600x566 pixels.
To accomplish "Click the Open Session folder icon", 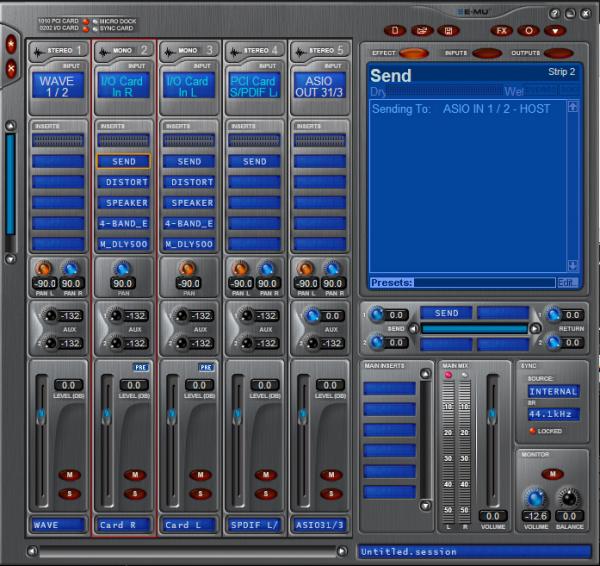I will 421,31.
